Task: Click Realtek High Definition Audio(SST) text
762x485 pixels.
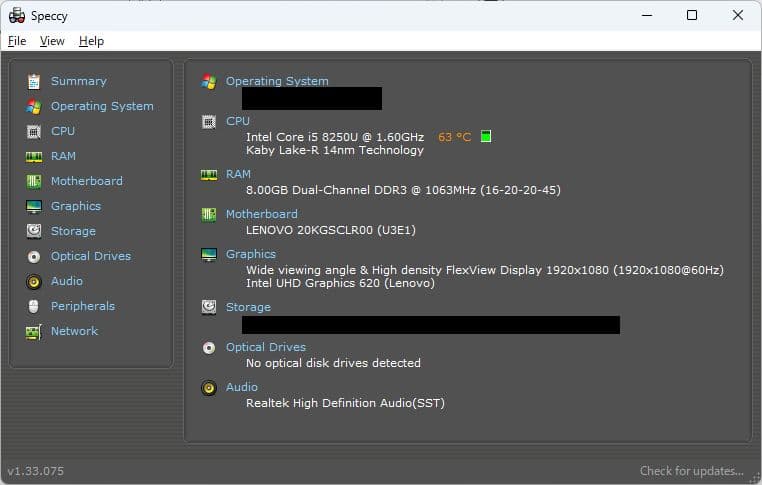Action: [346, 403]
